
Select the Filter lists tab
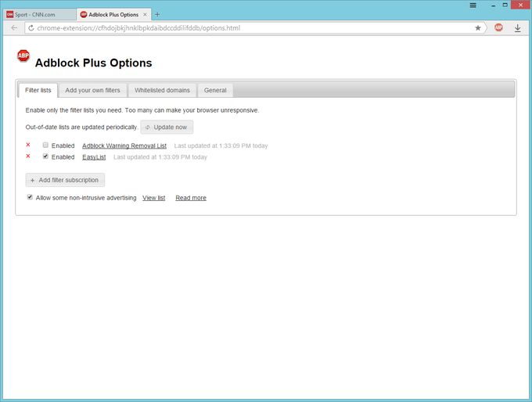(38, 90)
